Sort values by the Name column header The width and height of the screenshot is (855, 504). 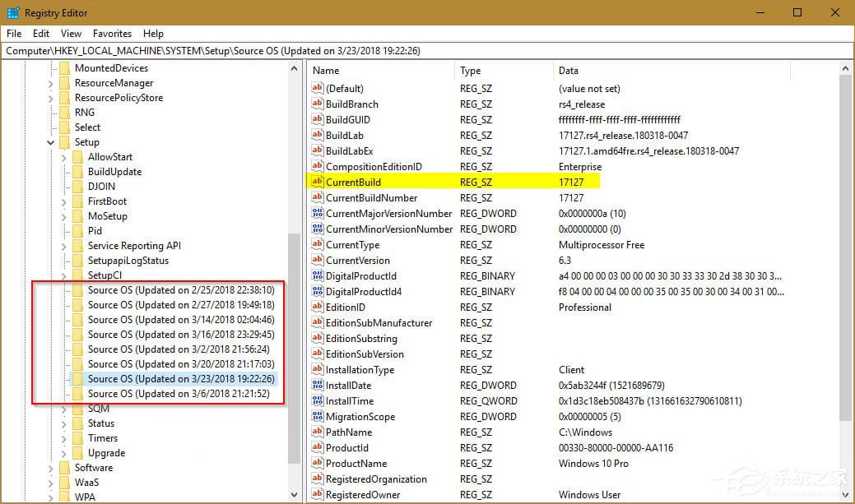[x=325, y=71]
